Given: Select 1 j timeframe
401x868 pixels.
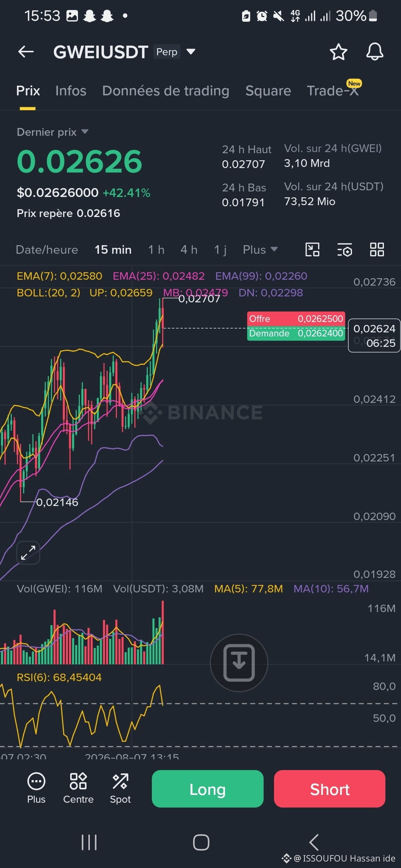Looking at the screenshot, I should (x=220, y=250).
